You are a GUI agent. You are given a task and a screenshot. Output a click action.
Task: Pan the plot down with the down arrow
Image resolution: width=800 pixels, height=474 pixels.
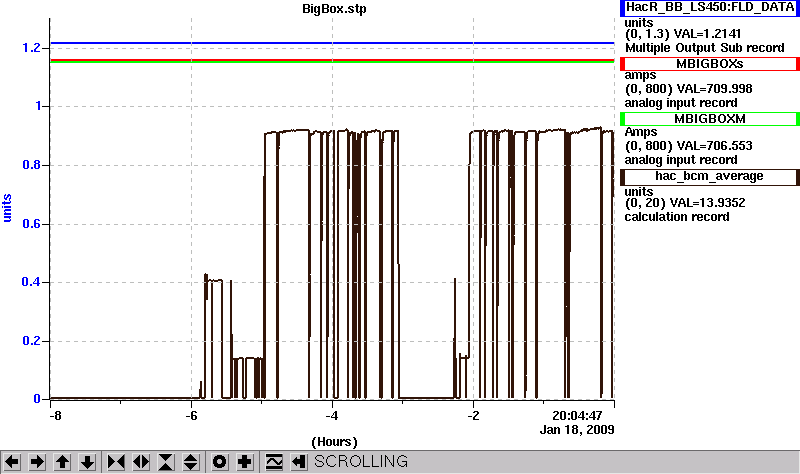pyautogui.click(x=88, y=462)
